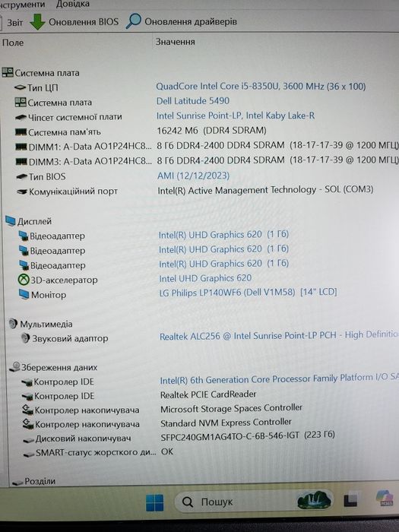Click the Системна плата row motherboard icon
399x532 pixels.
click(x=21, y=102)
